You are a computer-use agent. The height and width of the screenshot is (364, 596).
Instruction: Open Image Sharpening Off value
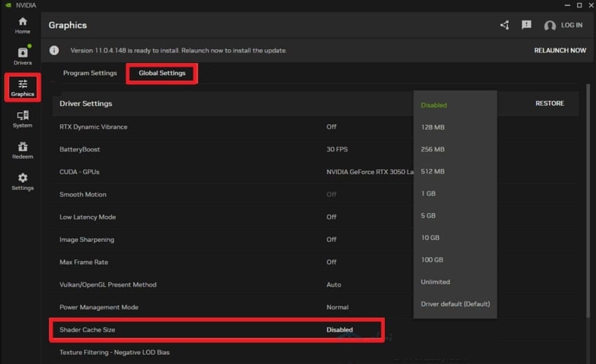[331, 239]
